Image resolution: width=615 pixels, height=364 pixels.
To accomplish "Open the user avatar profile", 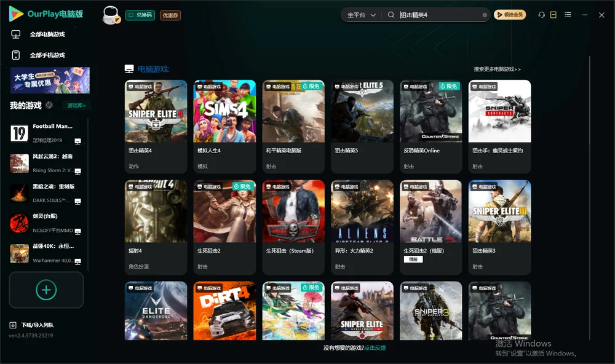I will [x=111, y=15].
